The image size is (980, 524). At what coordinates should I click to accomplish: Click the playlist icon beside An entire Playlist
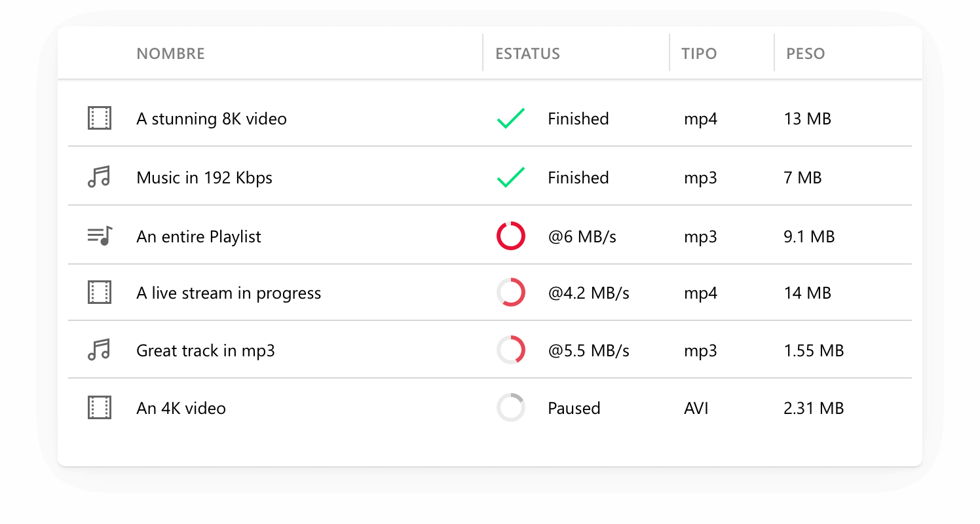pos(100,236)
